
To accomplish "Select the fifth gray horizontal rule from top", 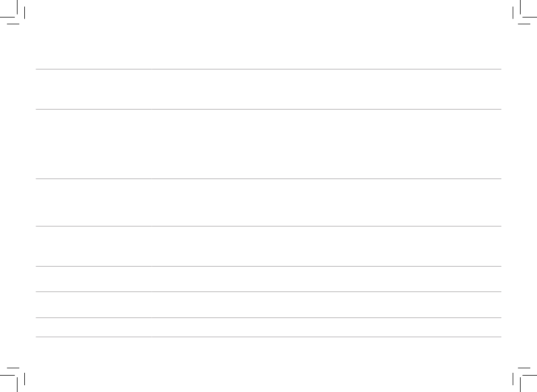I will click(268, 267).
